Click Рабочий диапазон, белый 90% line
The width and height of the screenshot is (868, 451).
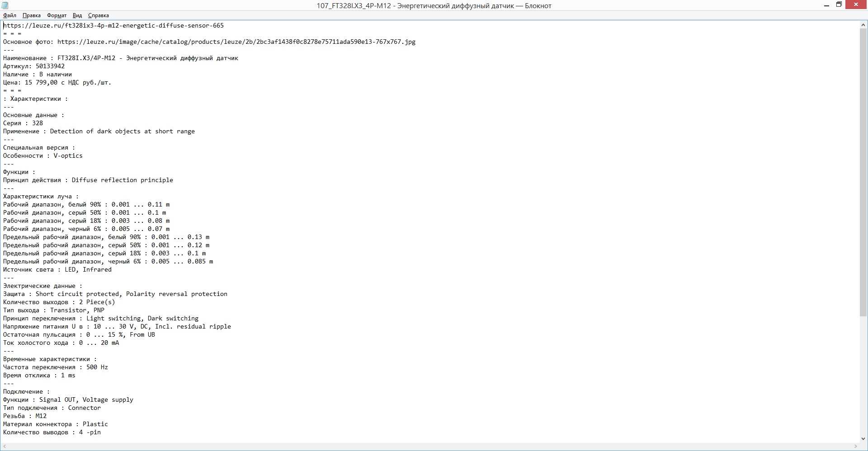[86, 204]
